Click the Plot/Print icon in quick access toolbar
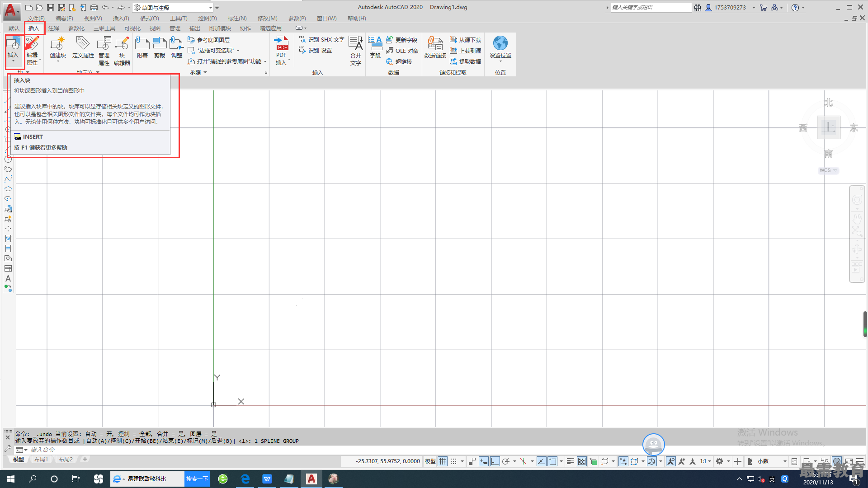The width and height of the screenshot is (868, 488). tap(94, 8)
